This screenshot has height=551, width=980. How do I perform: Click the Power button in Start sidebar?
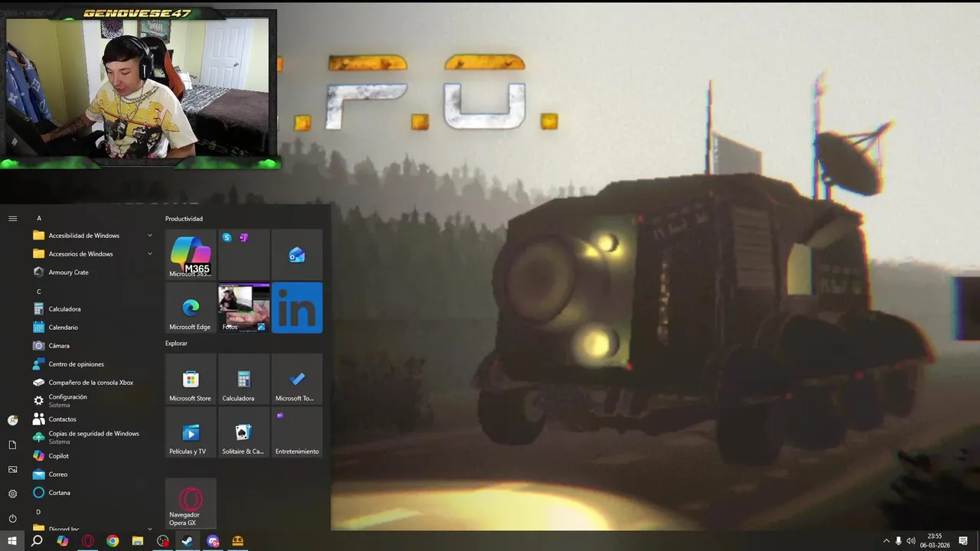tap(12, 518)
